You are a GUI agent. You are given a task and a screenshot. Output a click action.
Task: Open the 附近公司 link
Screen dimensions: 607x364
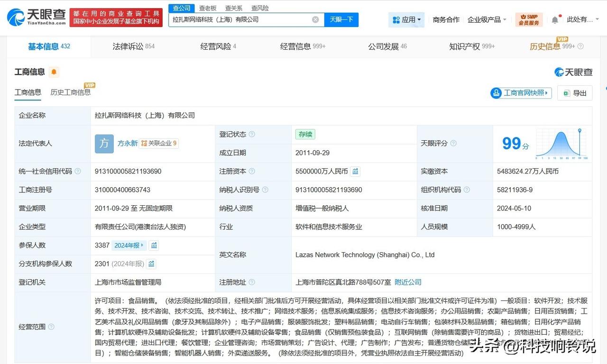(x=408, y=282)
